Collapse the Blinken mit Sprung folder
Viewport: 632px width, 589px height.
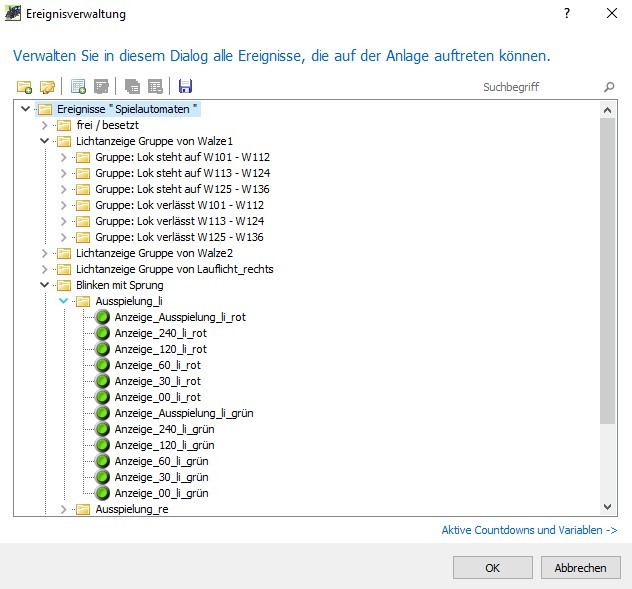pyautogui.click(x=44, y=285)
